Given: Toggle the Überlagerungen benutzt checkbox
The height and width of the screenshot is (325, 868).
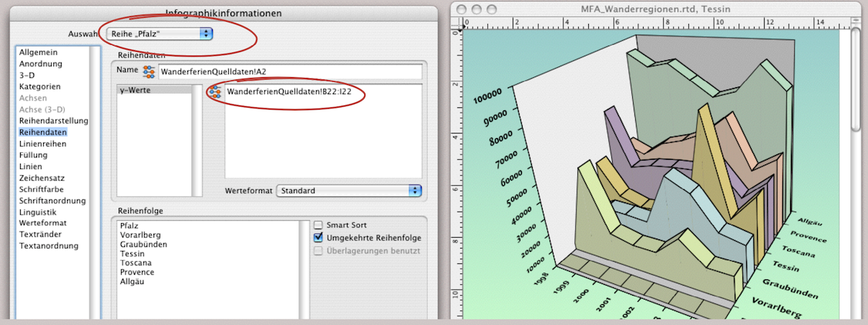Looking at the screenshot, I should [318, 250].
